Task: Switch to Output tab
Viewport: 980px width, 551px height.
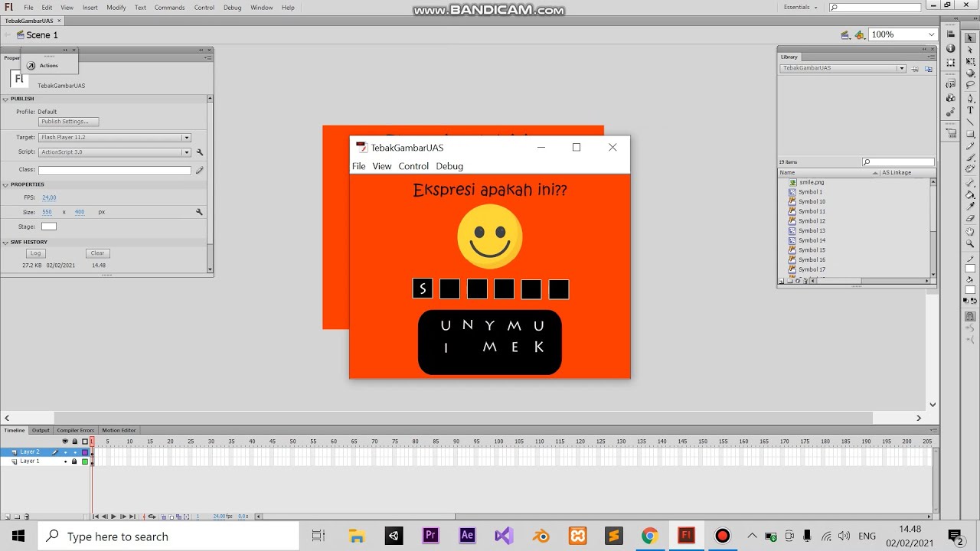Action: (41, 430)
